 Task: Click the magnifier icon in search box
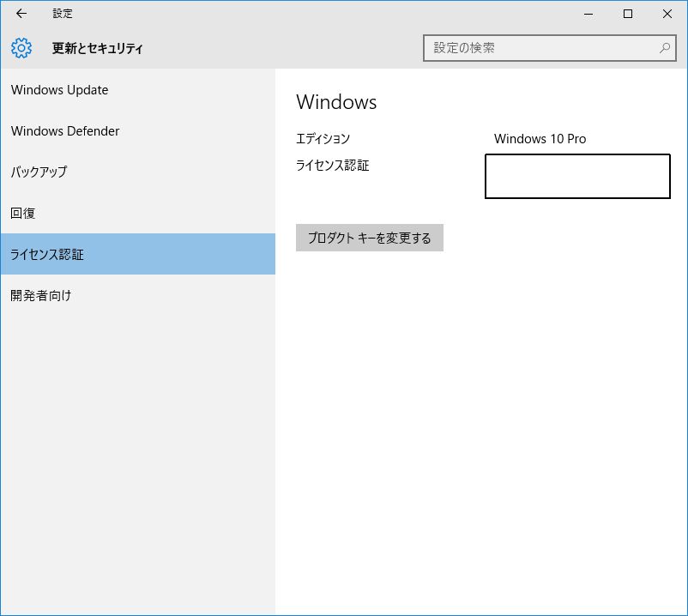click(x=664, y=48)
